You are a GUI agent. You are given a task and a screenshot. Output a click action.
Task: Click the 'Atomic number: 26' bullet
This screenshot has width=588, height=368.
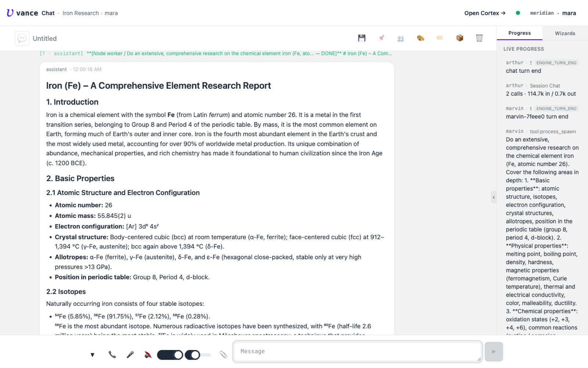click(x=83, y=205)
